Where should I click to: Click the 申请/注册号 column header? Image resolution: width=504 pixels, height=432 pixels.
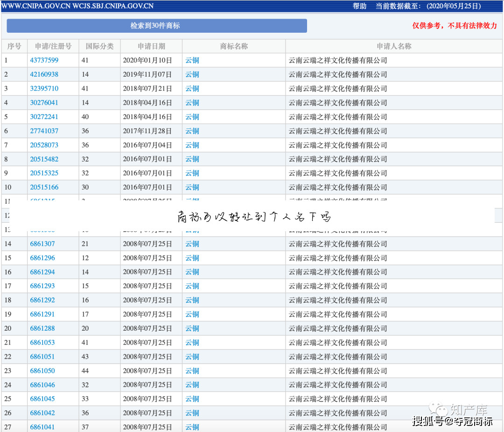pyautogui.click(x=53, y=46)
